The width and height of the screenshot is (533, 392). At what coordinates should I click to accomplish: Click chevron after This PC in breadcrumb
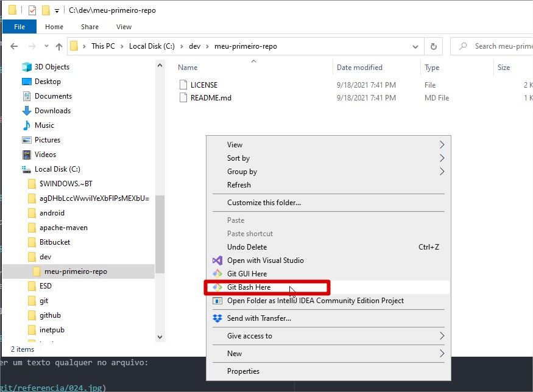[x=122, y=46]
